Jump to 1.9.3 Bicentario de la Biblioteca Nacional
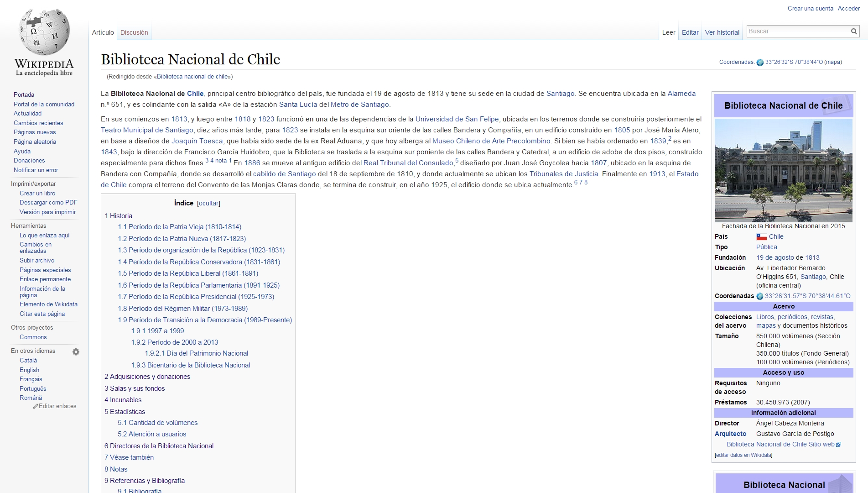Image resolution: width=868 pixels, height=493 pixels. [x=190, y=365]
